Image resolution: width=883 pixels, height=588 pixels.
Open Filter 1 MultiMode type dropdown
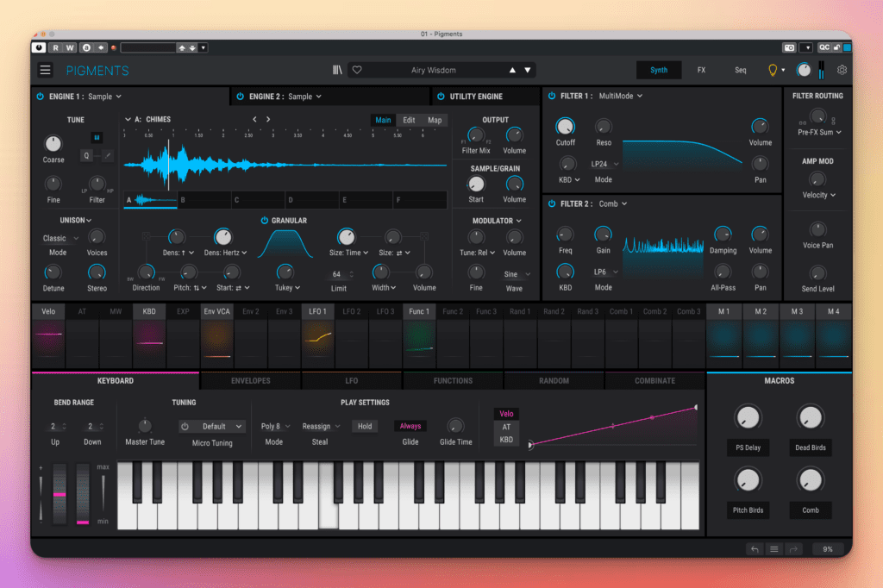621,96
